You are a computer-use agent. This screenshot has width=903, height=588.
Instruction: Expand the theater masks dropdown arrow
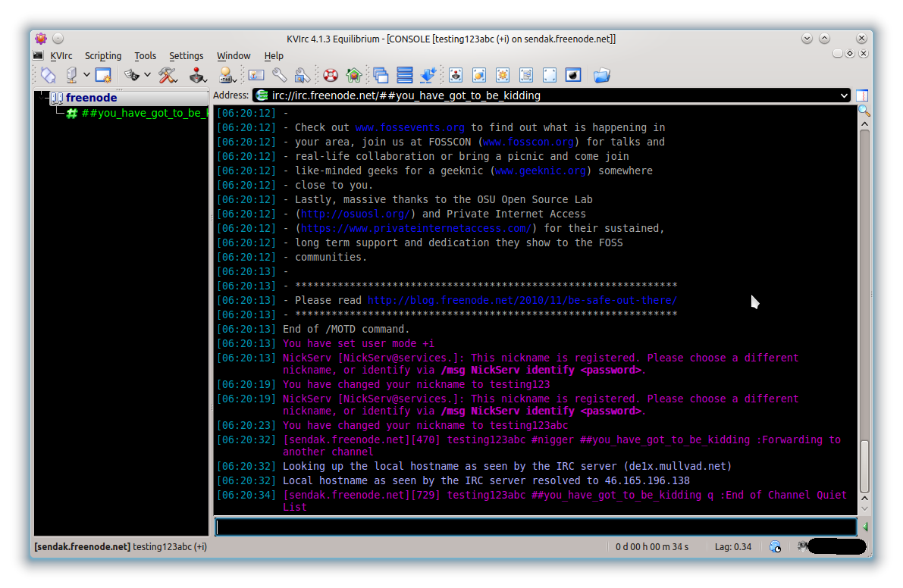pyautogui.click(x=147, y=75)
